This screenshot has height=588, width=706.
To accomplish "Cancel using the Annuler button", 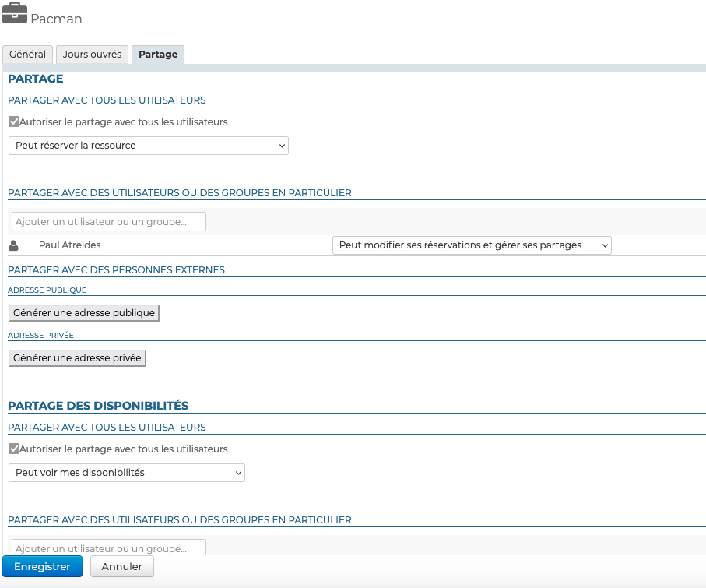I will 122,566.
